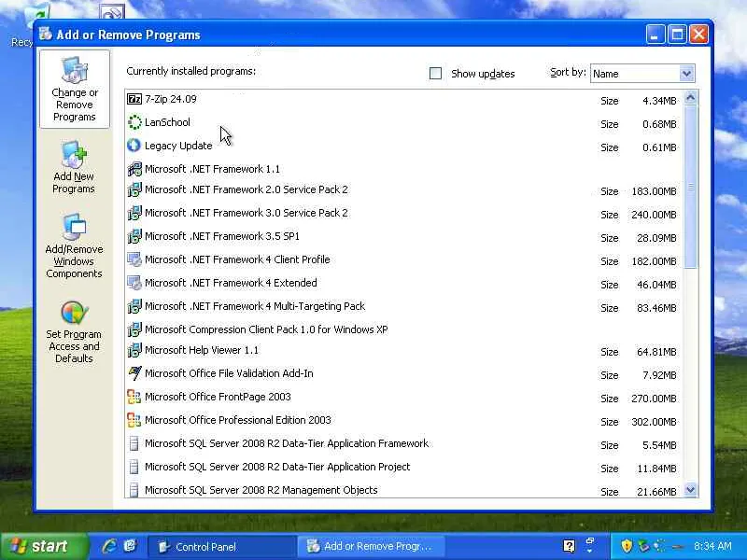Click the .NET Framework 2.0 Service Pack 2 icon
Viewport: 747px width, 560px height.
tap(134, 189)
